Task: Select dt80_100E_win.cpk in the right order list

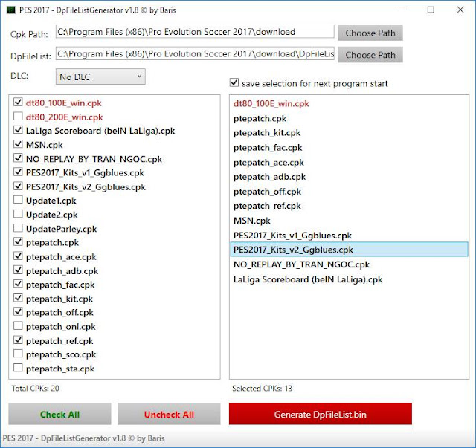Action: coord(349,104)
